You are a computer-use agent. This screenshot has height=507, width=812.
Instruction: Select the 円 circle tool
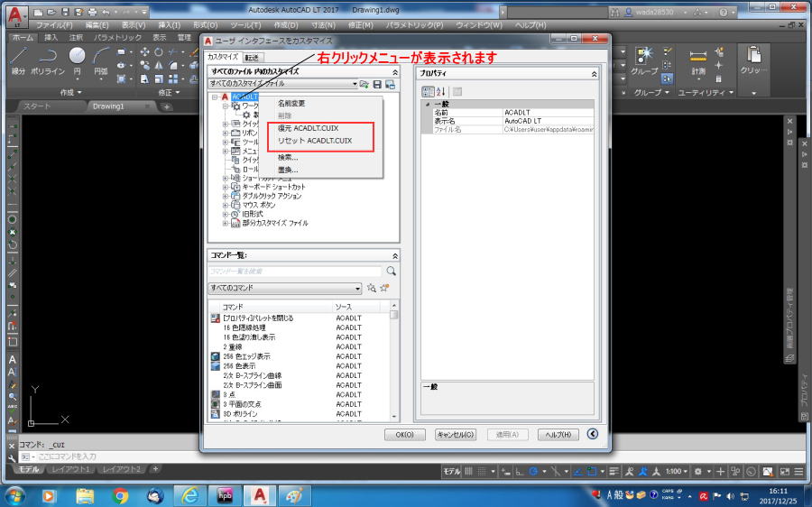pos(78,60)
